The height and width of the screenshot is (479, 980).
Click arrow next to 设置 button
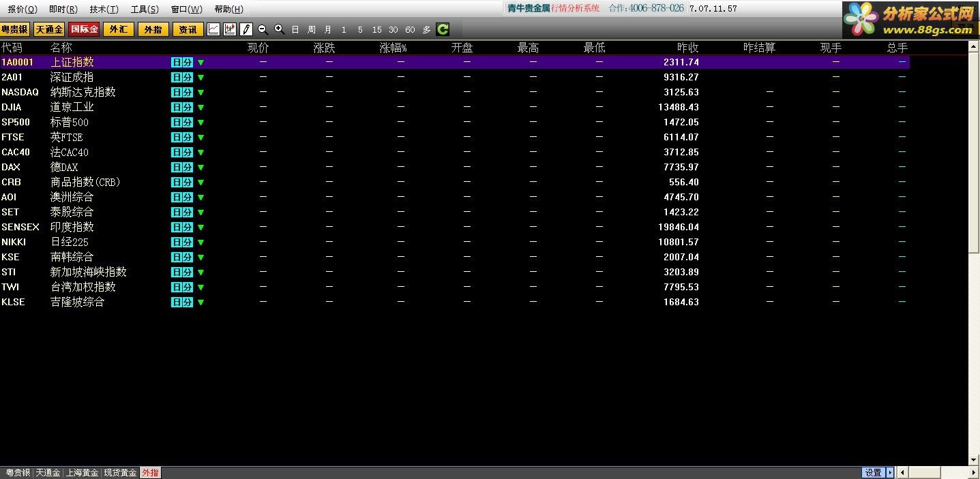pyautogui.click(x=890, y=472)
